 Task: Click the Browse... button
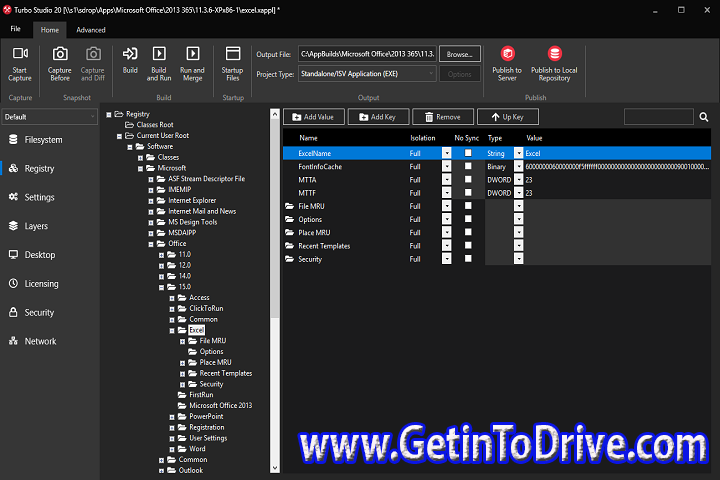(x=460, y=54)
